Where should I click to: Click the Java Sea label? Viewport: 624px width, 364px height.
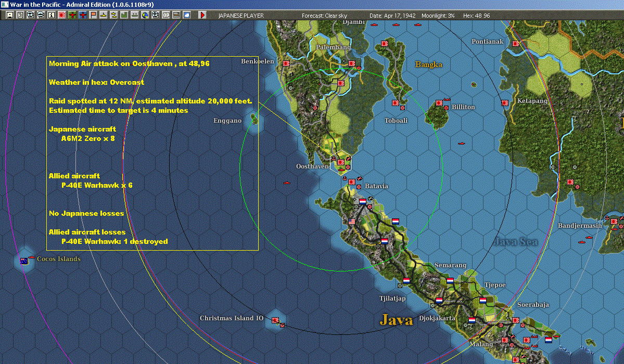point(516,242)
